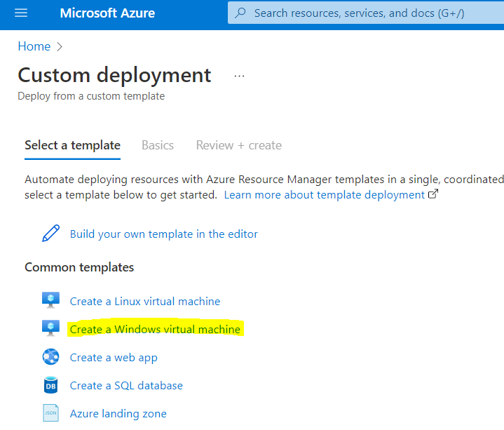The height and width of the screenshot is (430, 504).
Task: Click the web app globe icon
Action: (51, 357)
